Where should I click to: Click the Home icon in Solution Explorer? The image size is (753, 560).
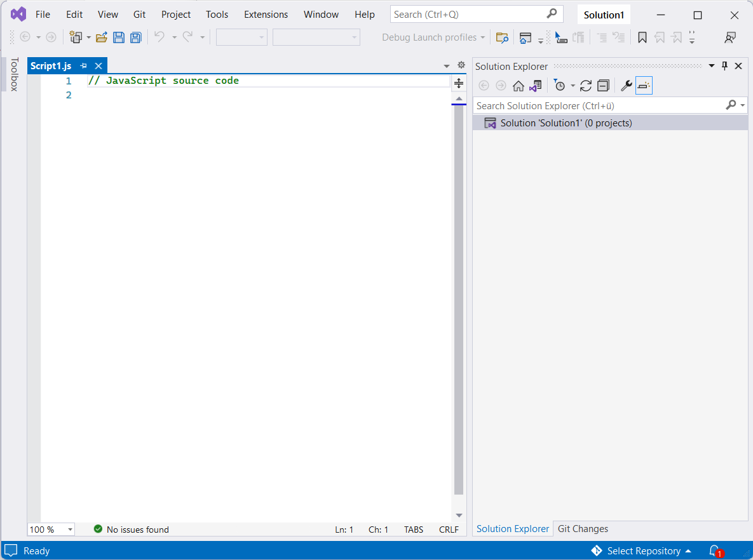click(519, 86)
